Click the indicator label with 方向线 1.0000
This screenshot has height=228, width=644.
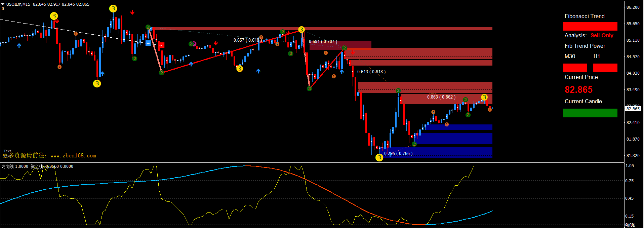[15, 166]
